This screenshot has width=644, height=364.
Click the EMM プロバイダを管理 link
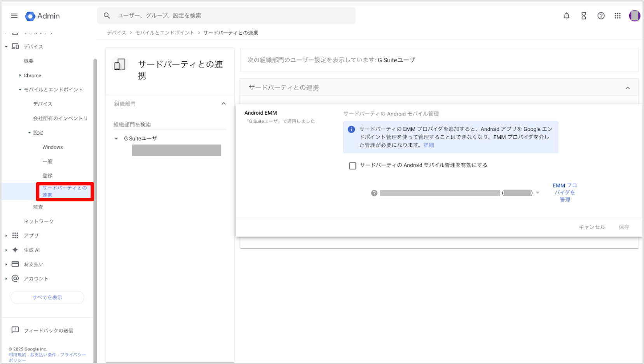click(565, 193)
